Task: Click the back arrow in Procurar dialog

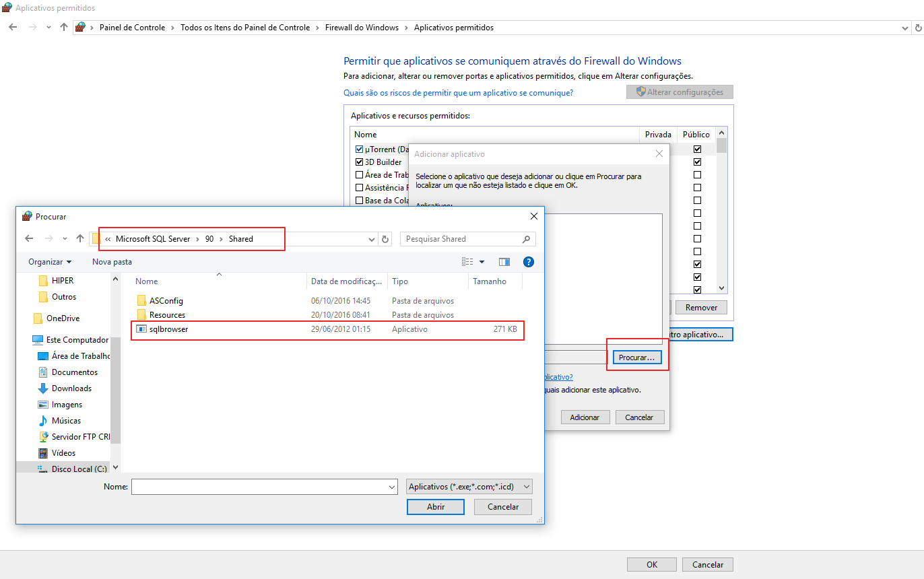Action: (x=29, y=239)
